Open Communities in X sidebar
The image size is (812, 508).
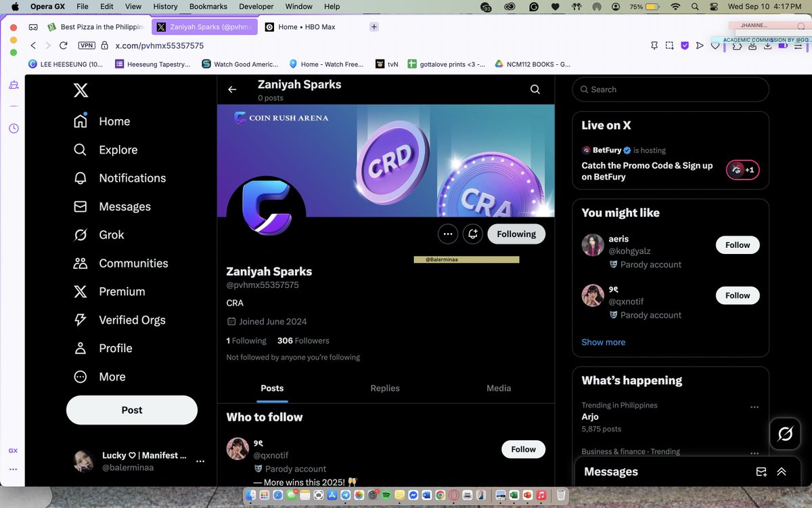point(120,263)
